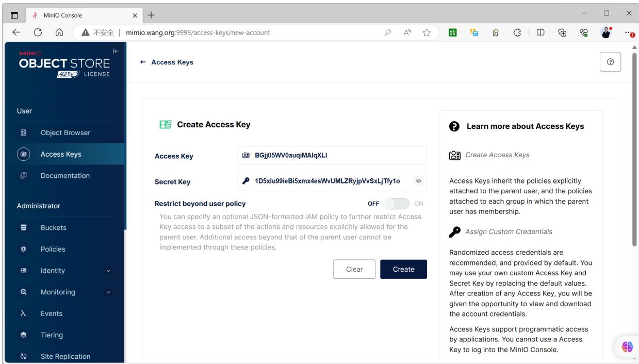Go back to Access Keys list
The image size is (639, 364).
coord(167,62)
